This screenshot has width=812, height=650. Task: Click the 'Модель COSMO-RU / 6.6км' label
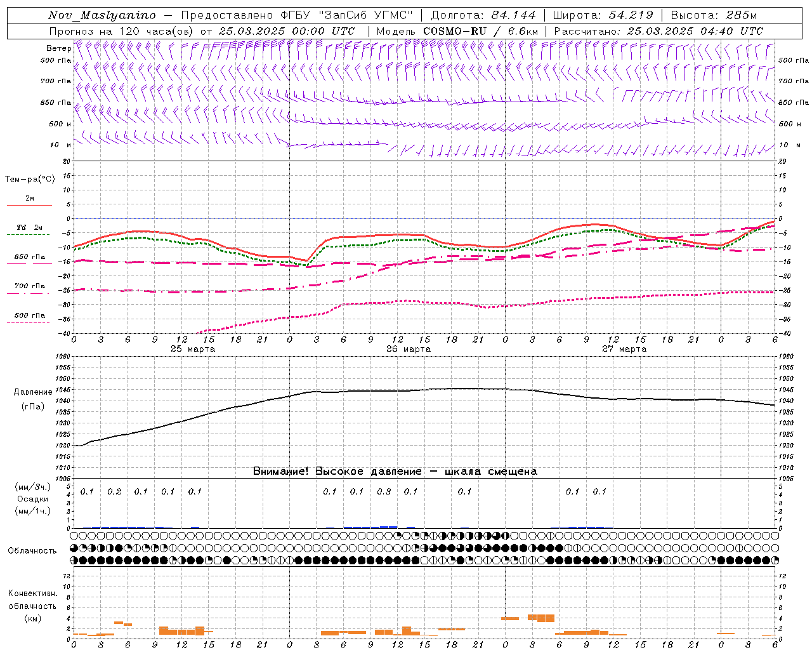coord(457,31)
